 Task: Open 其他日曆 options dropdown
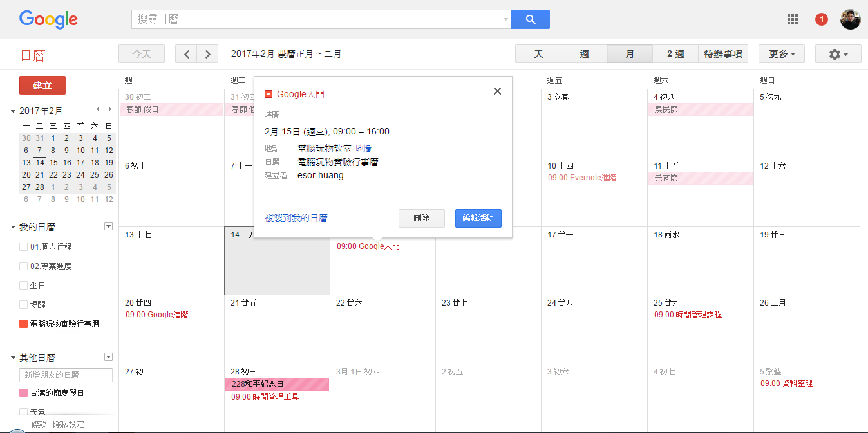point(108,357)
